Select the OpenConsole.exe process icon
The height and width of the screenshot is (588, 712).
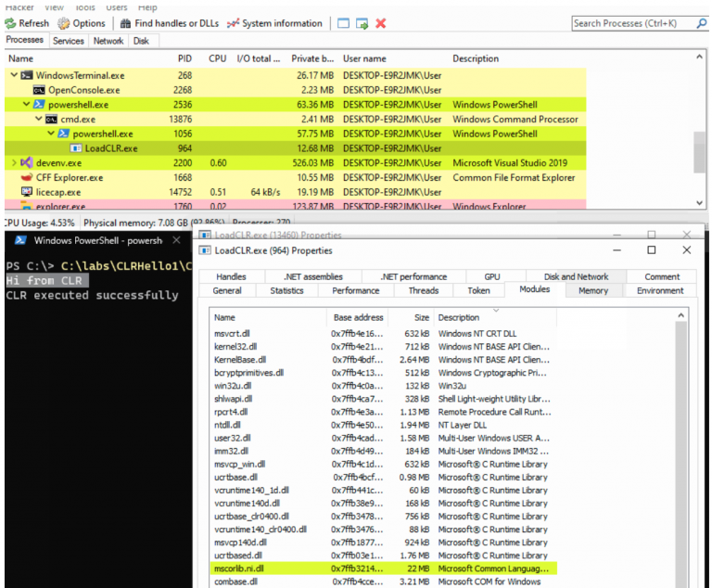point(39,90)
